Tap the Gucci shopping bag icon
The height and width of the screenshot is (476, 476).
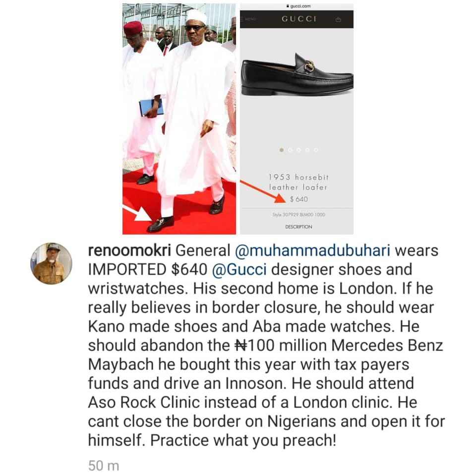click(x=339, y=19)
